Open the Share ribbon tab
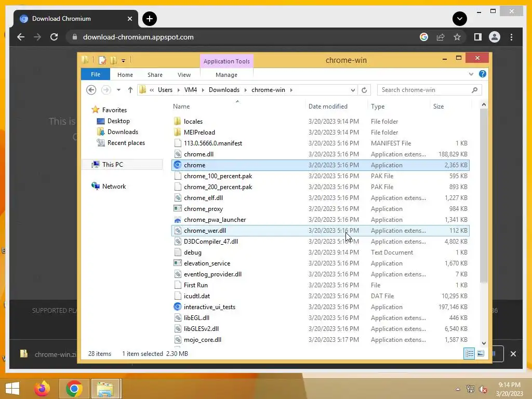The height and width of the screenshot is (399, 532). click(x=155, y=75)
